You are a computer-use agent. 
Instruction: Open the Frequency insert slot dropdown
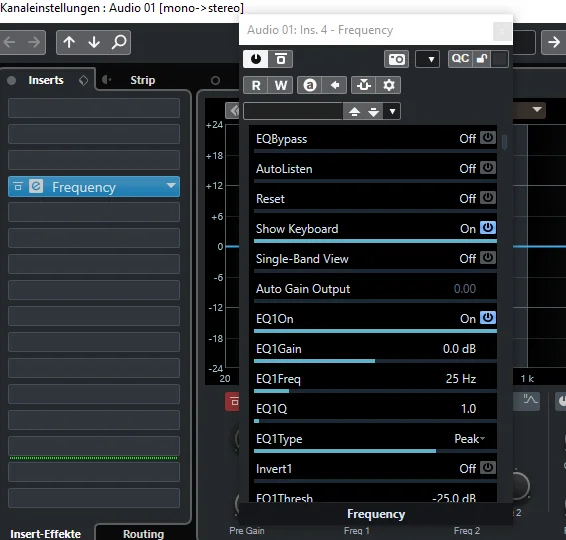point(171,186)
